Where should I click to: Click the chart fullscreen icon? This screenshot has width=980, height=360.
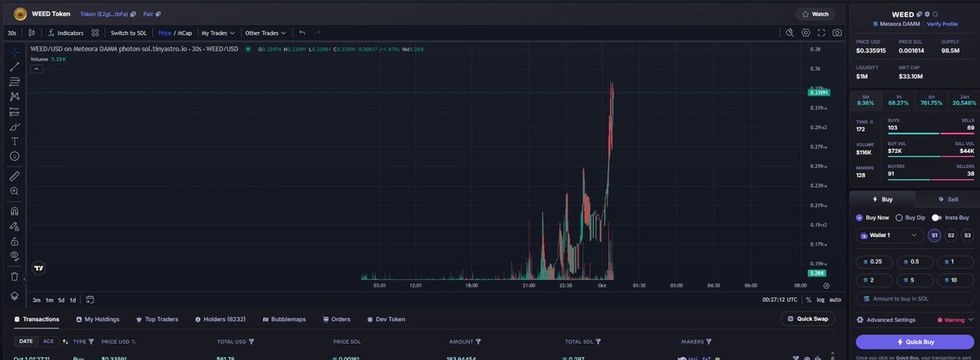tap(822, 33)
